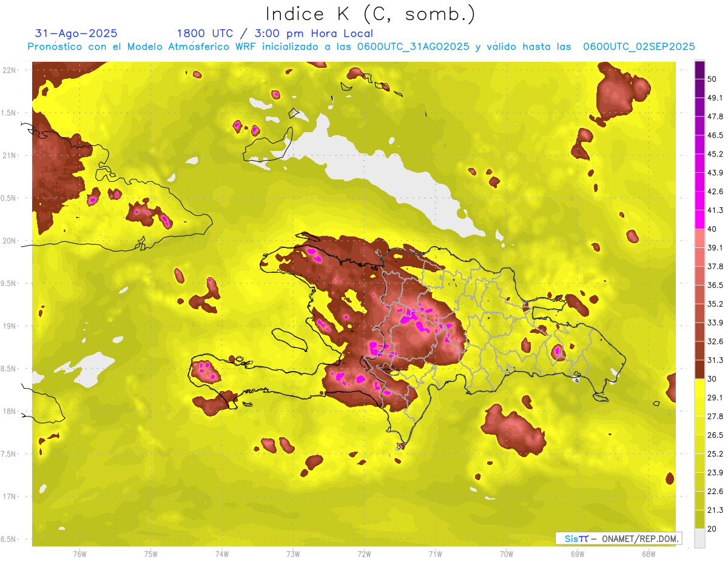Viewport: 728px width, 562px height.
Task: Click the '19N' latitude label
Action: coord(9,326)
